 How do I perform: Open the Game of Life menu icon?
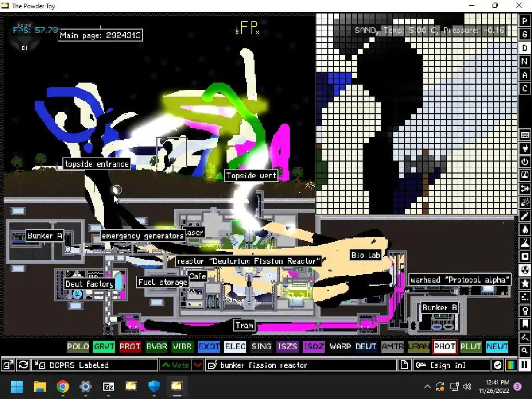[x=525, y=297]
